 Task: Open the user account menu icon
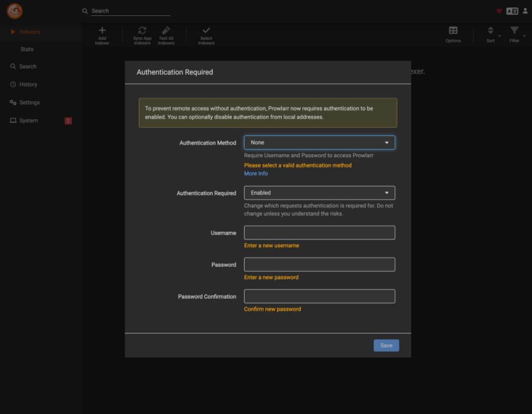point(526,11)
